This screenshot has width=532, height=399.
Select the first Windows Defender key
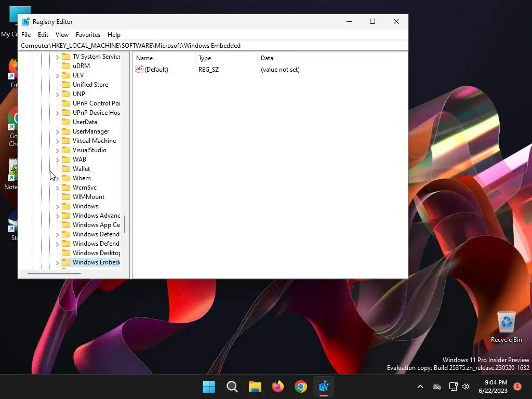click(96, 234)
